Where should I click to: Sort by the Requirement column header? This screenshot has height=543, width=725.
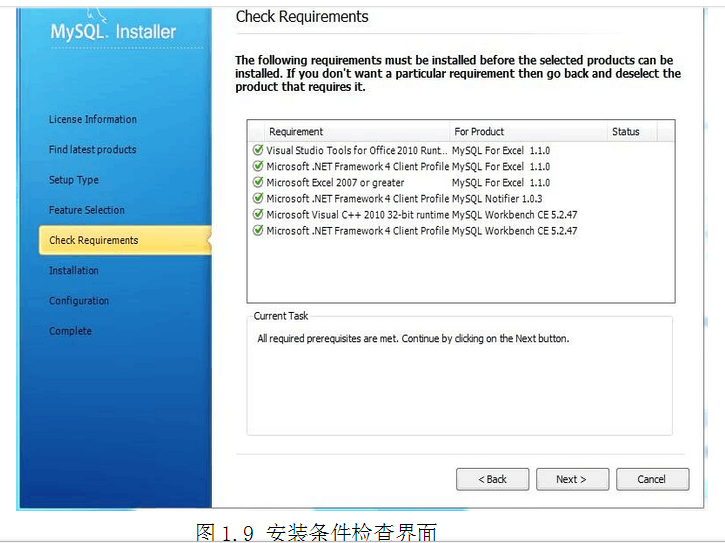356,131
